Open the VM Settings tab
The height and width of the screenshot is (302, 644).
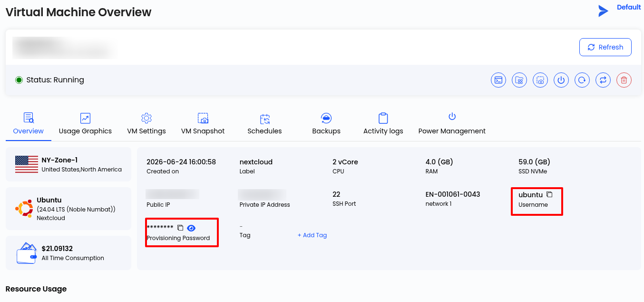(x=146, y=125)
